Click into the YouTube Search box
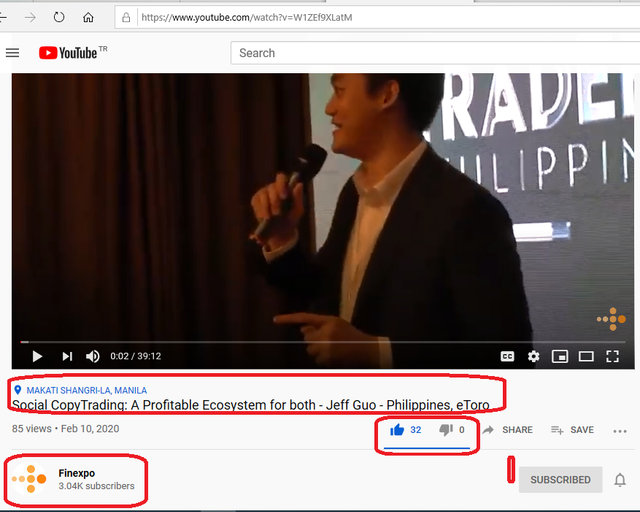640x512 pixels. 436,53
